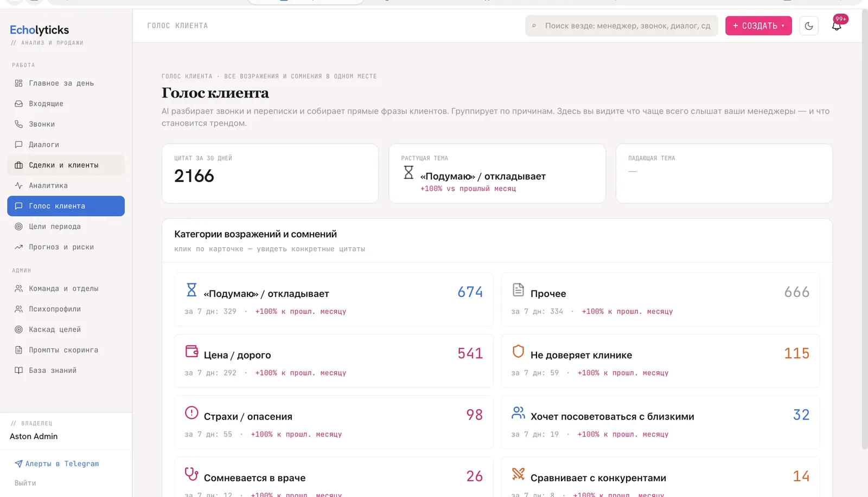Open the Сомневается в враче title
Screen dimensions: 868x497
point(254,478)
